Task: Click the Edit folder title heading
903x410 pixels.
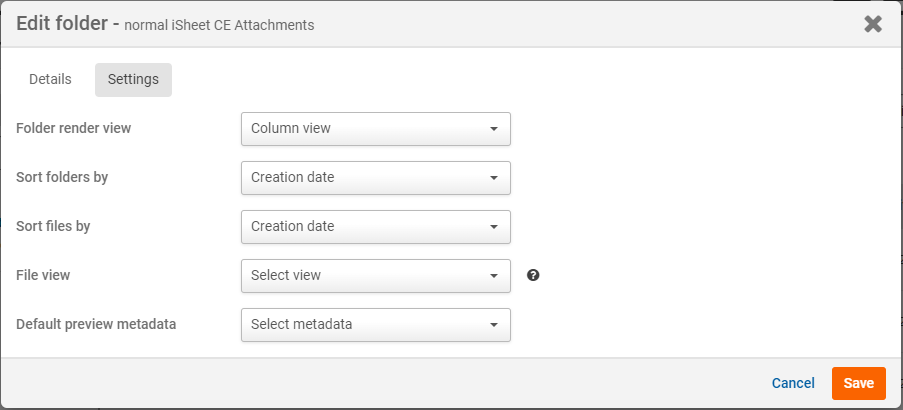Action: (61, 24)
